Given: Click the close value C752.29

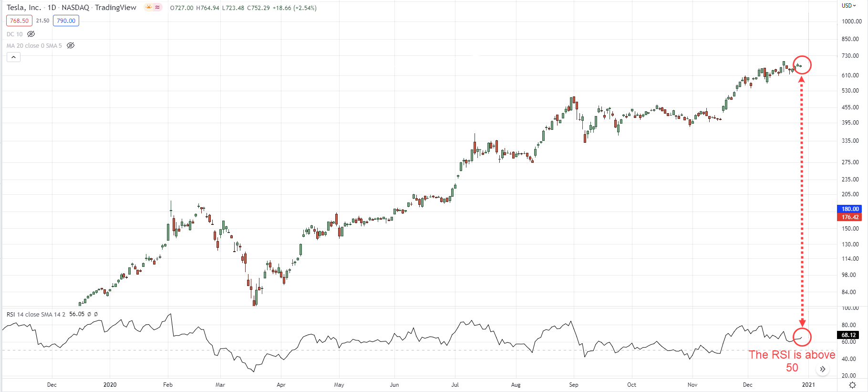Looking at the screenshot, I should [258, 8].
